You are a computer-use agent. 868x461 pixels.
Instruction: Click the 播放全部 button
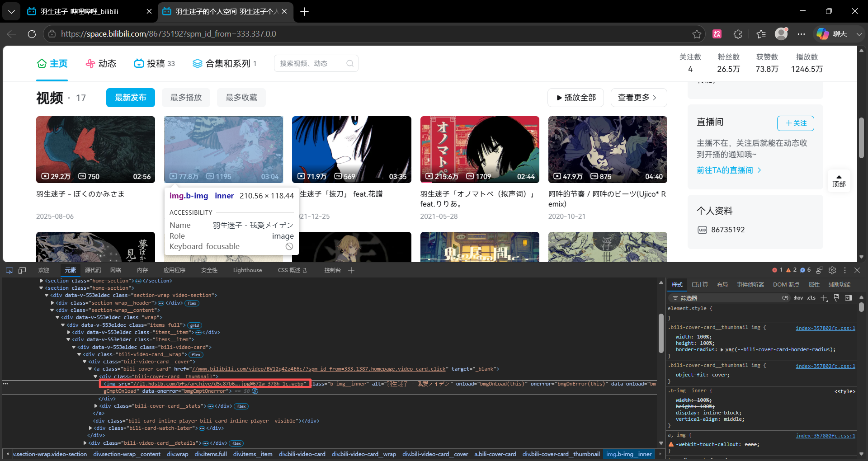[576, 98]
